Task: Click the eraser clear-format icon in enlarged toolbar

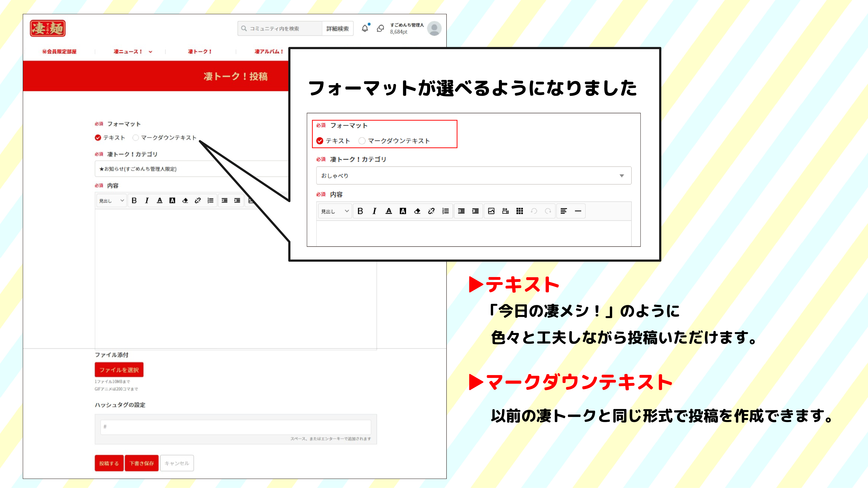Action: [x=417, y=211]
